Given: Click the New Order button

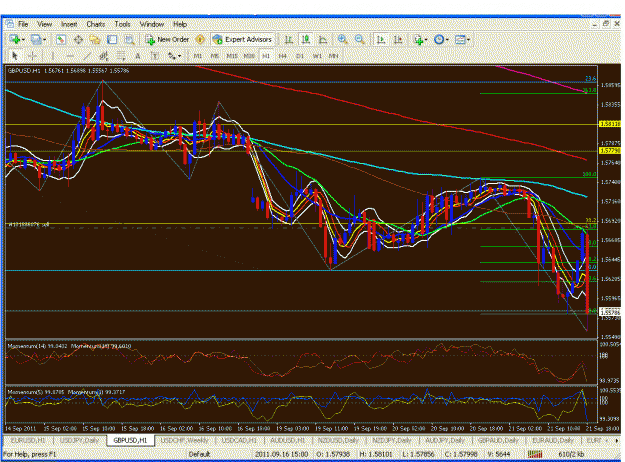Looking at the screenshot, I should tap(167, 39).
